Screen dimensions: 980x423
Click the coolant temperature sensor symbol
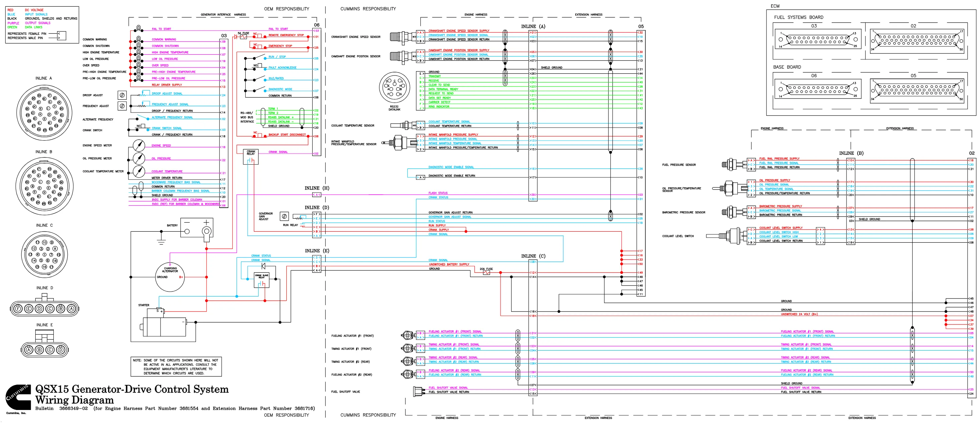point(403,125)
